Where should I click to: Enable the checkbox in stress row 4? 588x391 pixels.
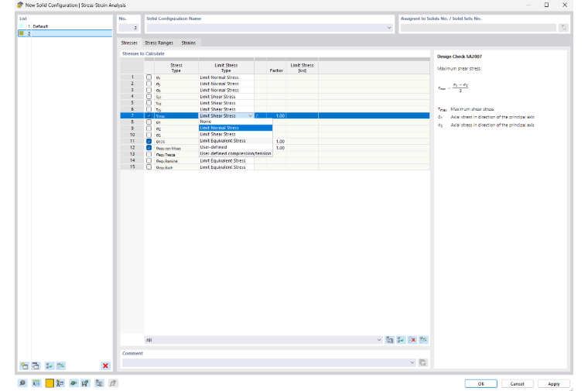coord(149,97)
